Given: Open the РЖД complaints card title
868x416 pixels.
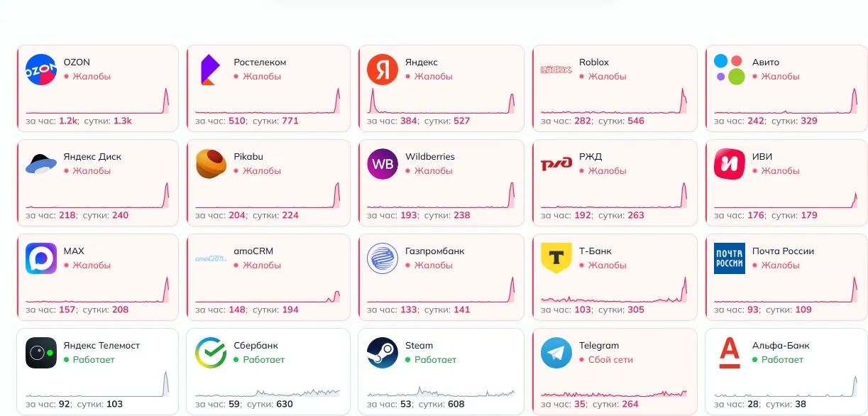Looking at the screenshot, I should click(x=590, y=157).
